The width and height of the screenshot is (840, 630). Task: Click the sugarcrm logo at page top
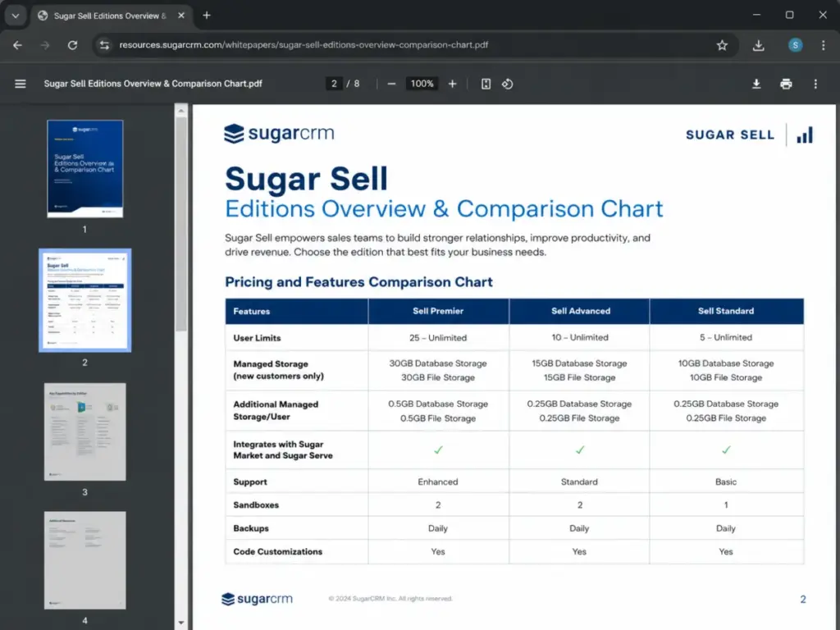point(279,134)
